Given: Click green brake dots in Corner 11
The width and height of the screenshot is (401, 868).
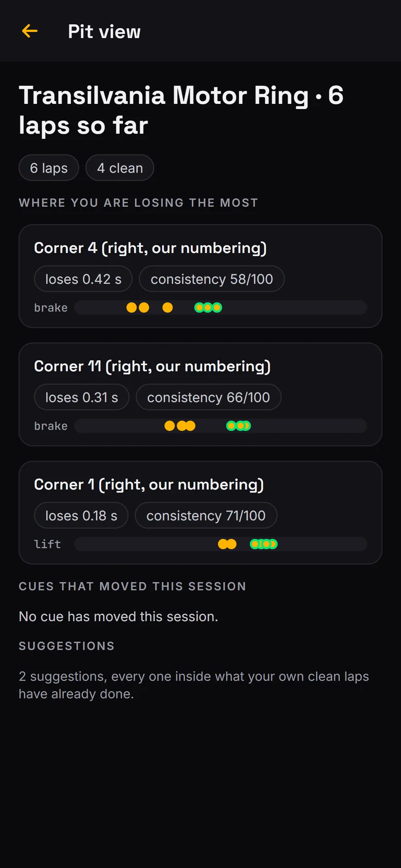Looking at the screenshot, I should (x=239, y=426).
